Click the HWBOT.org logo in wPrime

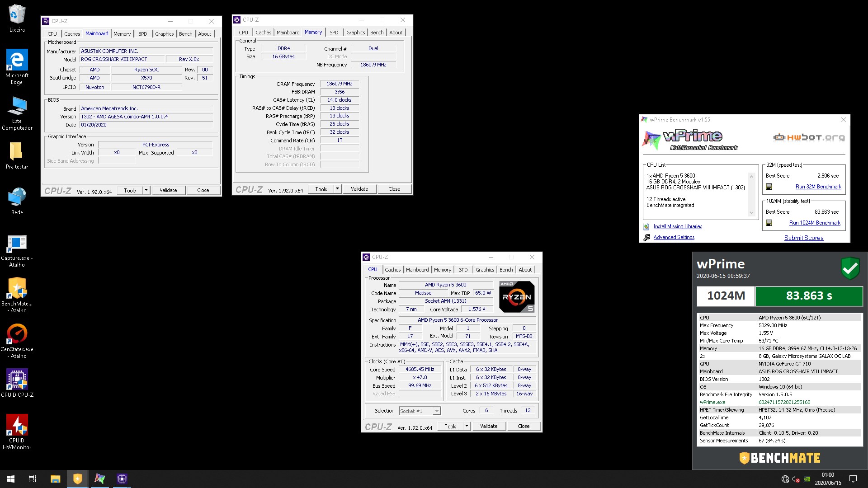[x=809, y=137]
